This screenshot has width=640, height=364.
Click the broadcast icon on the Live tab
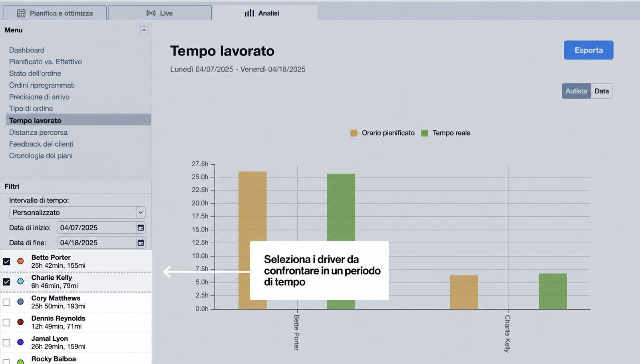tap(151, 13)
